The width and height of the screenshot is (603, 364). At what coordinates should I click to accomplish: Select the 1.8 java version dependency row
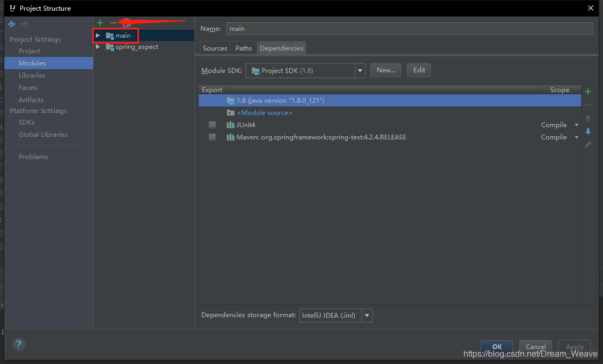389,101
